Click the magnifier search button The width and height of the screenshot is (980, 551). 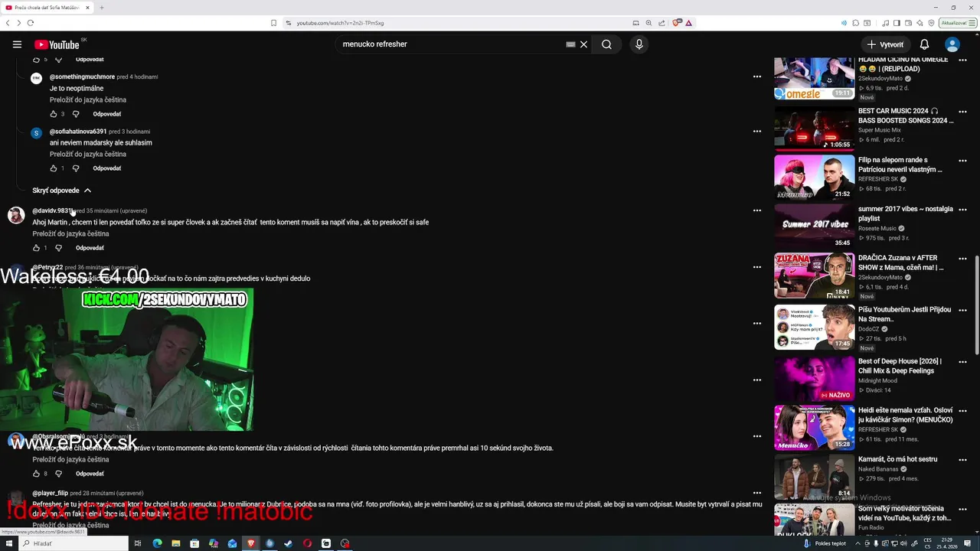(606, 44)
